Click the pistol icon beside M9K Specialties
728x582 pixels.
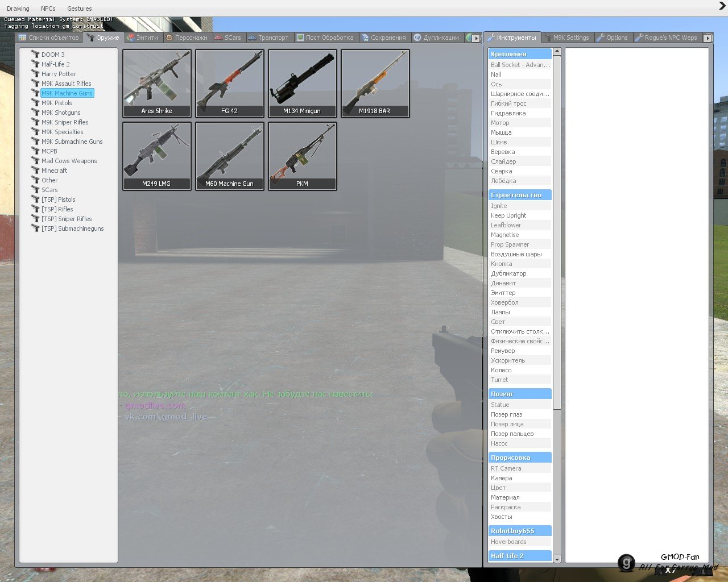(x=35, y=132)
